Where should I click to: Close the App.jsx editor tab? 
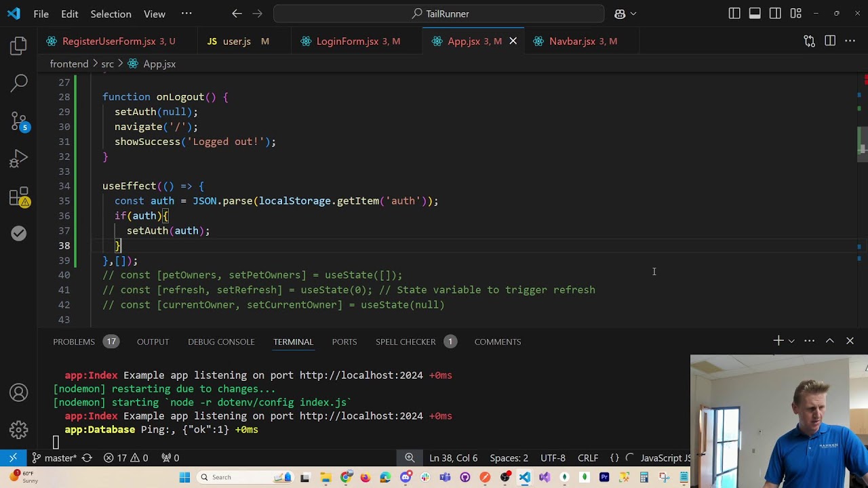click(513, 41)
